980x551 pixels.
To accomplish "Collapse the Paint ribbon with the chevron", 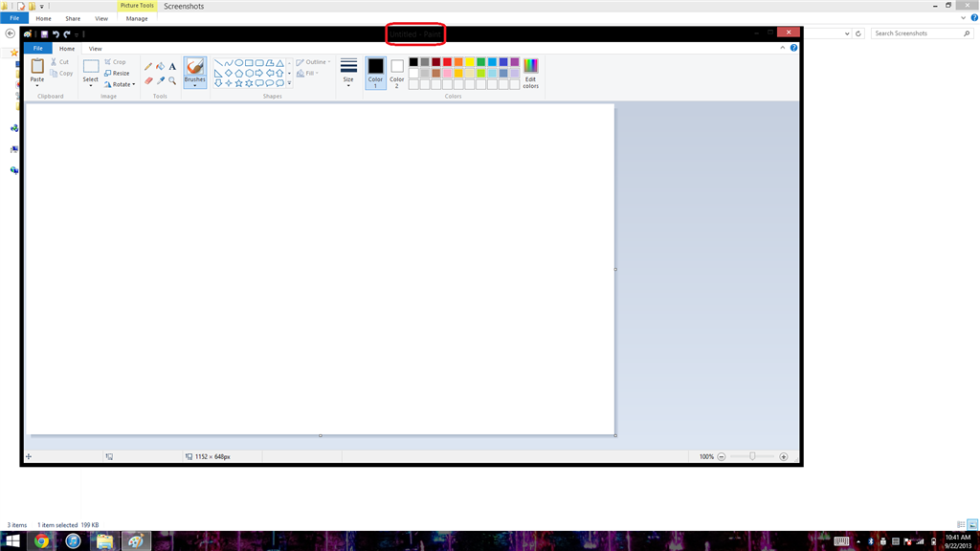I will pyautogui.click(x=783, y=48).
